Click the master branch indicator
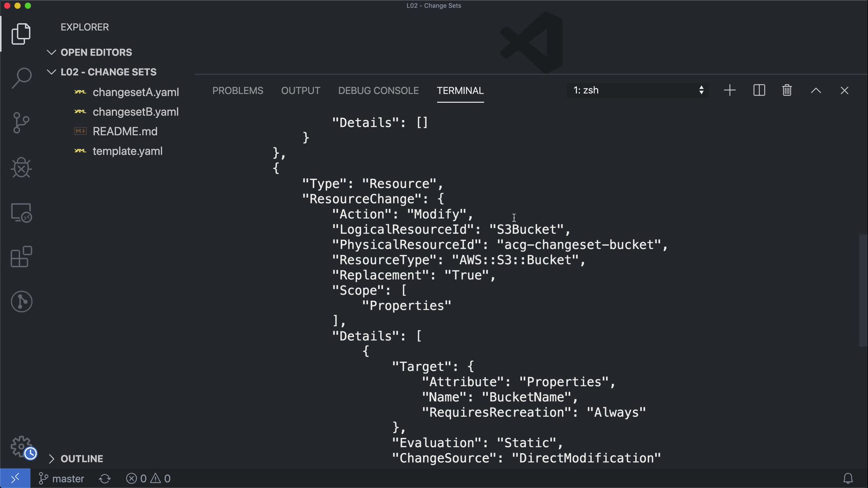Screen dimensions: 868x488 62,479
